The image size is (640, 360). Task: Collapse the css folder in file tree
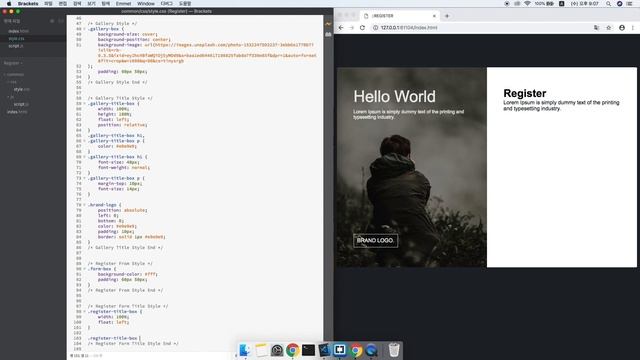[x=8, y=82]
